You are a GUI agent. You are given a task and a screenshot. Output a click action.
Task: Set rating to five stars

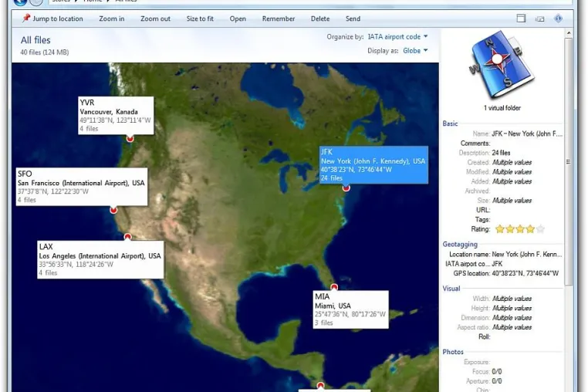click(540, 229)
